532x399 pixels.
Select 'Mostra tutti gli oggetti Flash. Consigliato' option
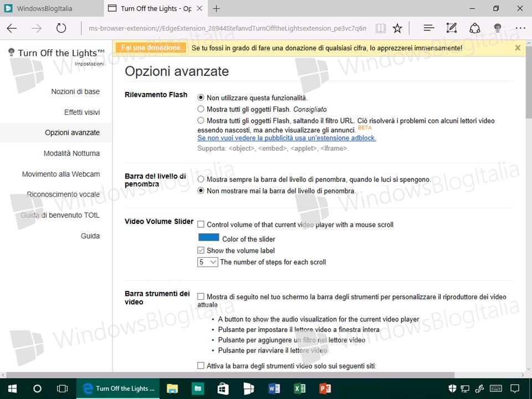pos(201,109)
